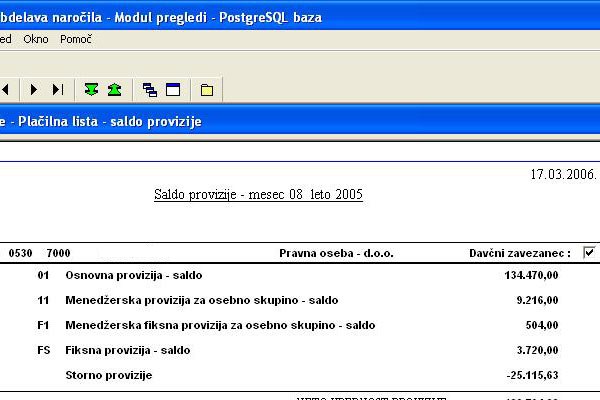Image resolution: width=600 pixels, height=400 pixels.
Task: Click the code 7000
Action: click(x=58, y=253)
